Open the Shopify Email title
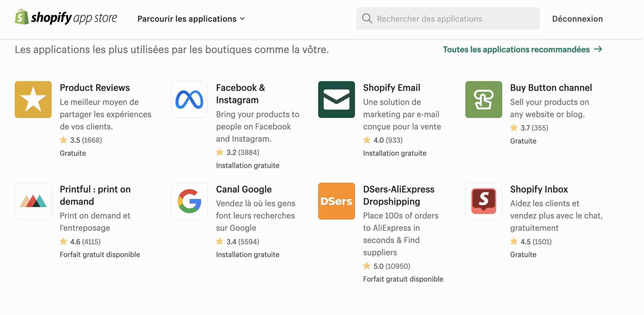 391,88
